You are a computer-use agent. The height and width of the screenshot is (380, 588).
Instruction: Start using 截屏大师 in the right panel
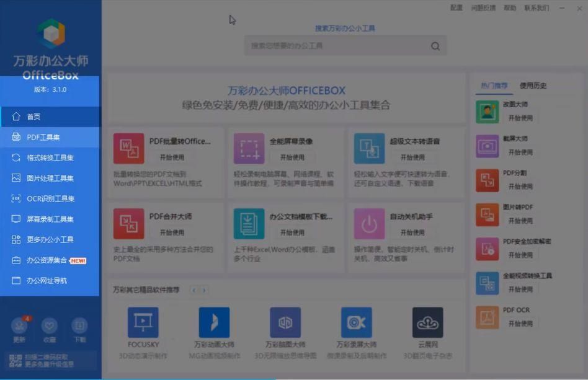click(520, 152)
